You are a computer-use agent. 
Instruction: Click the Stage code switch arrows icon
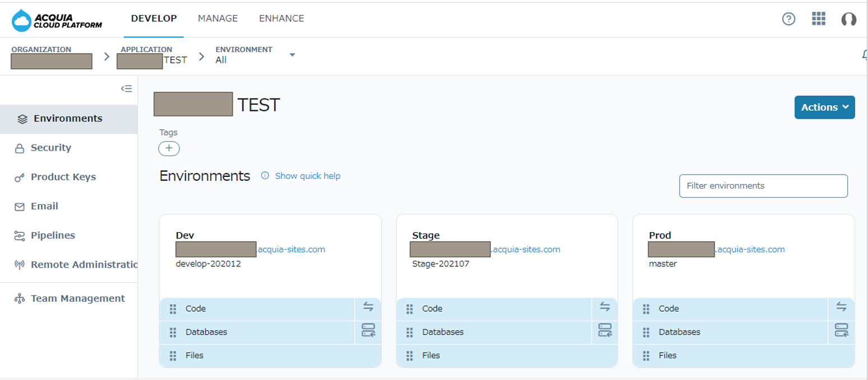[605, 307]
